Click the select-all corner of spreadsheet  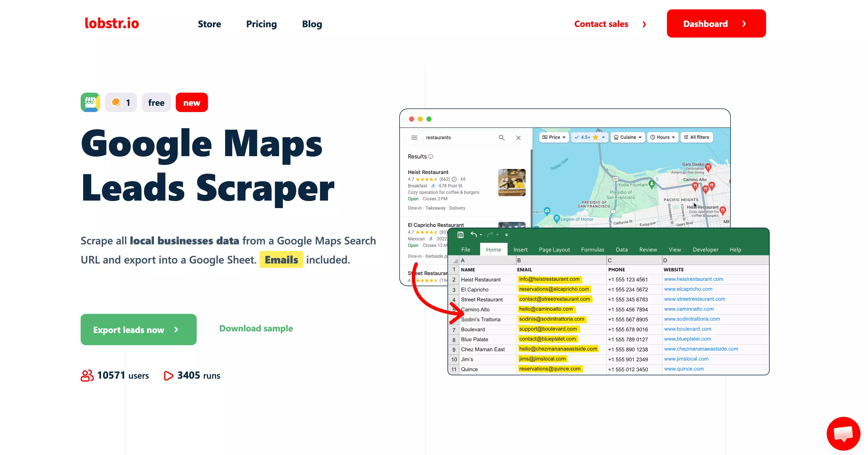point(454,260)
